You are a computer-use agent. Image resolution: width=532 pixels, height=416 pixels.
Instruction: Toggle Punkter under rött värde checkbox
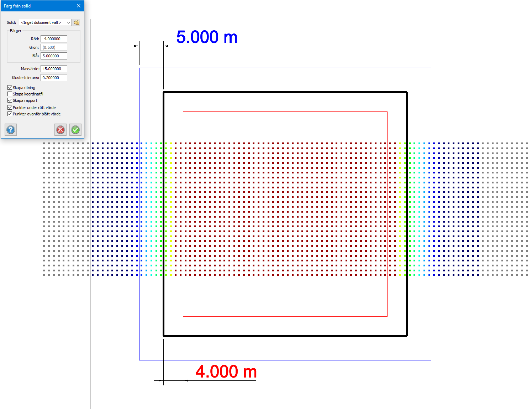pos(10,108)
